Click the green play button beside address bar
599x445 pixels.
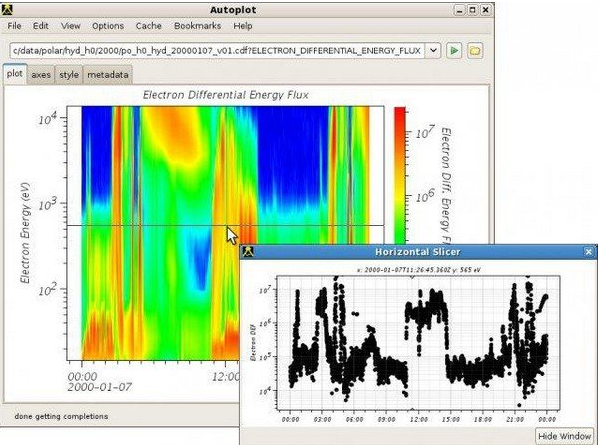454,50
